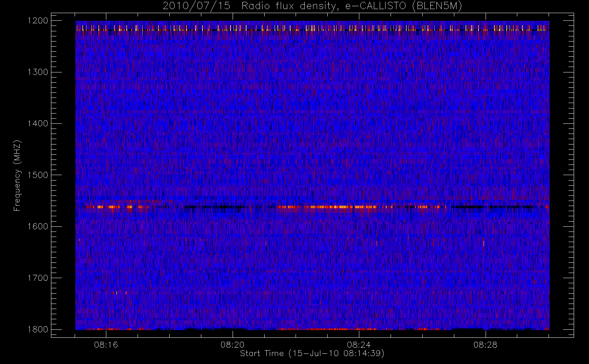Select the '1200' frequency axis label
Image resolution: width=589 pixels, height=364 pixels.
coord(38,21)
